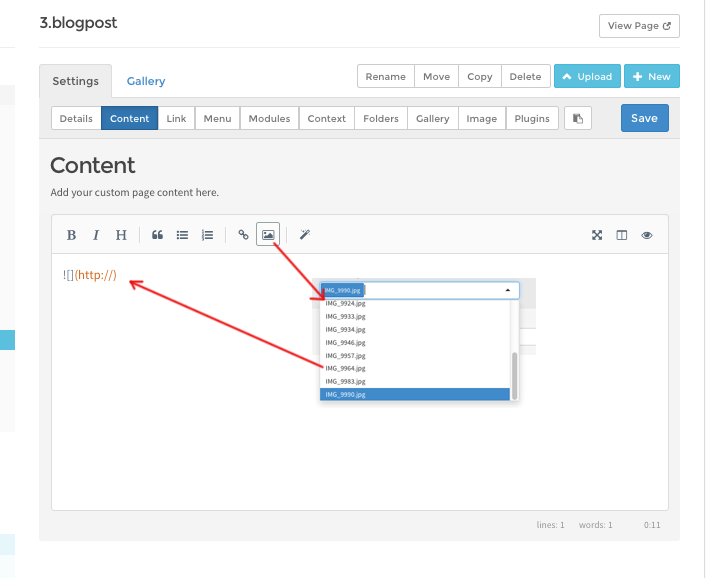Create new item with New button
This screenshot has width=720, height=578.
point(652,76)
